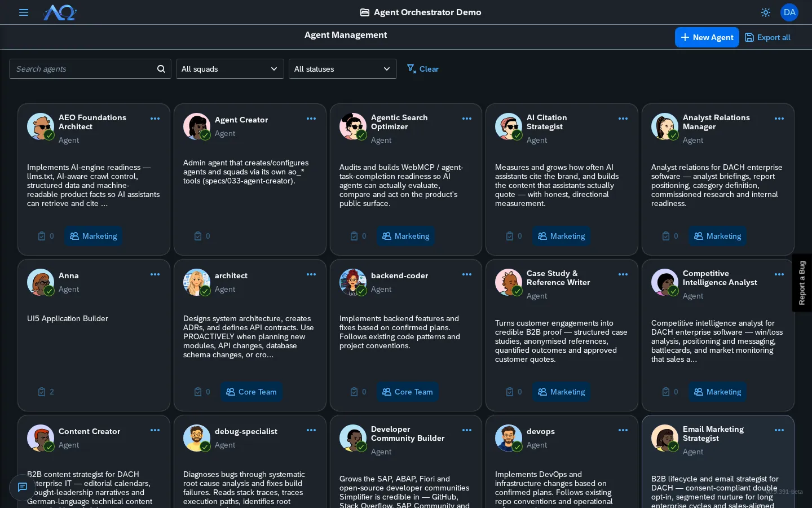This screenshot has width=812, height=508.
Task: Click Marketing tag on Analyst Relations Manager card
Action: coord(718,236)
